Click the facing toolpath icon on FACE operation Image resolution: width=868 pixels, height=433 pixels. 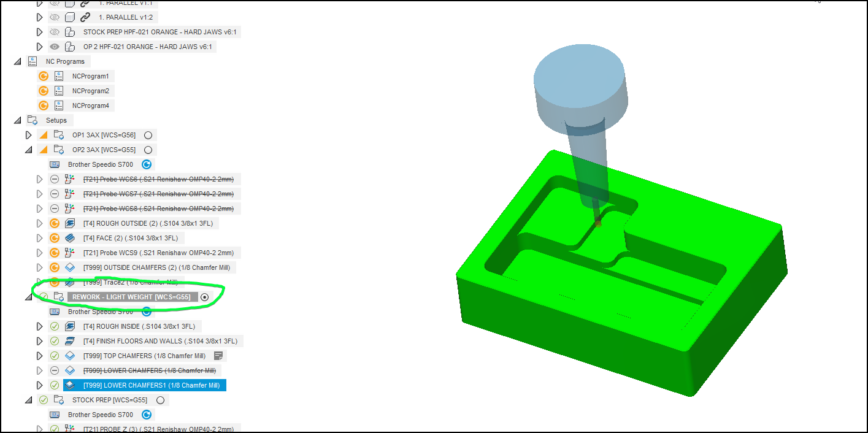tap(69, 237)
